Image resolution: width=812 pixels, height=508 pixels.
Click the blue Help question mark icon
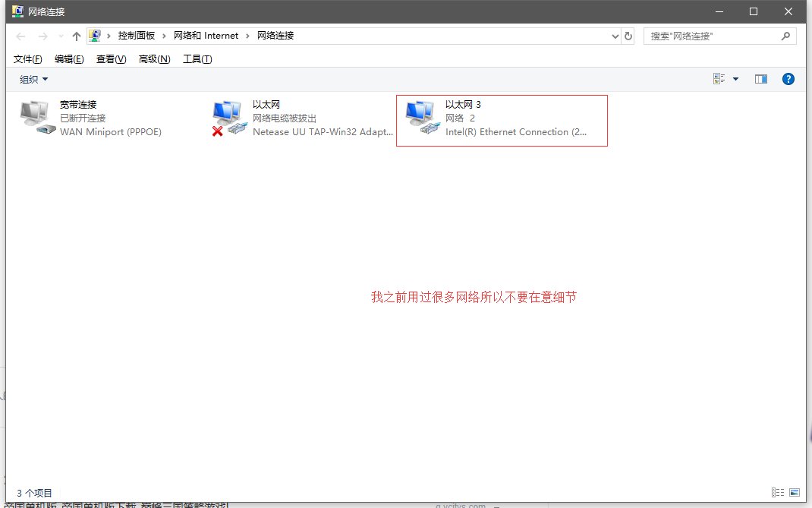788,78
